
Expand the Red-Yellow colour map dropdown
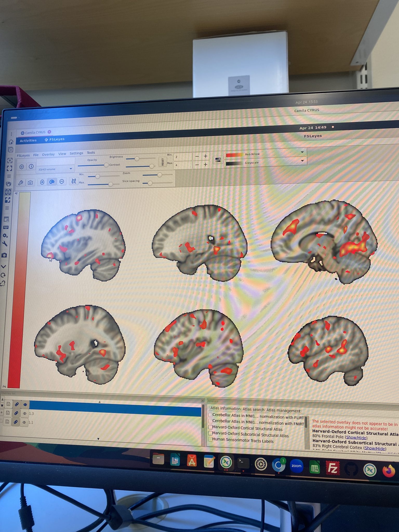click(265, 154)
